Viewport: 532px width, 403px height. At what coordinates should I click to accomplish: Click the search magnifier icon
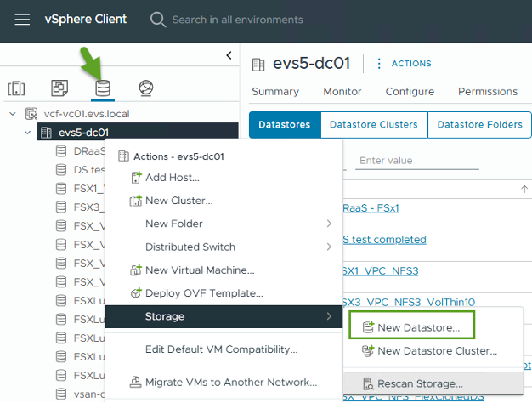pos(157,19)
